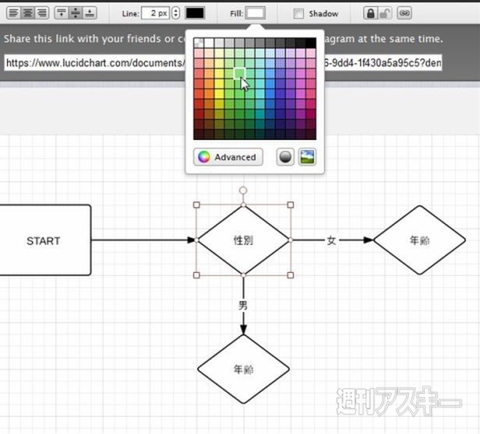Select the image fill button

[x=307, y=157]
